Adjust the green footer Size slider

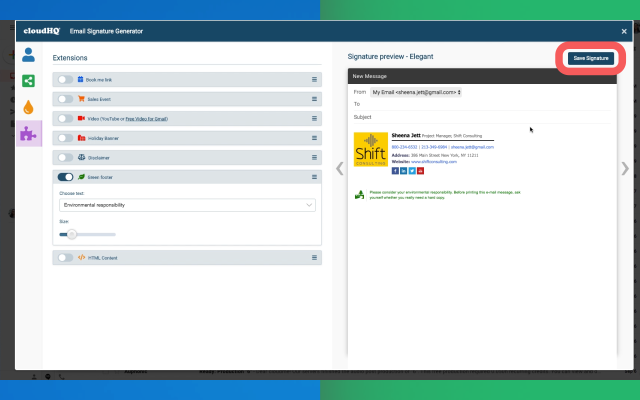87,234
